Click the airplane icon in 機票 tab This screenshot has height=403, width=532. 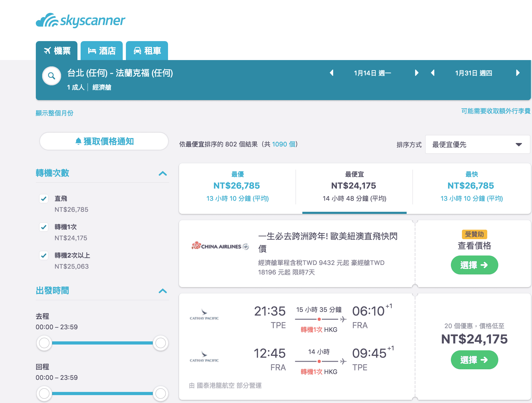coord(47,50)
